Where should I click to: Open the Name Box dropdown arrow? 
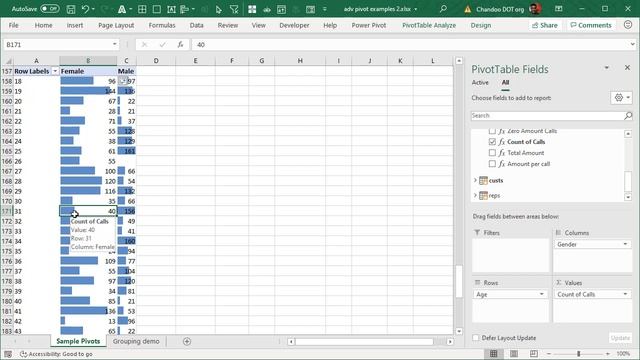(114, 44)
